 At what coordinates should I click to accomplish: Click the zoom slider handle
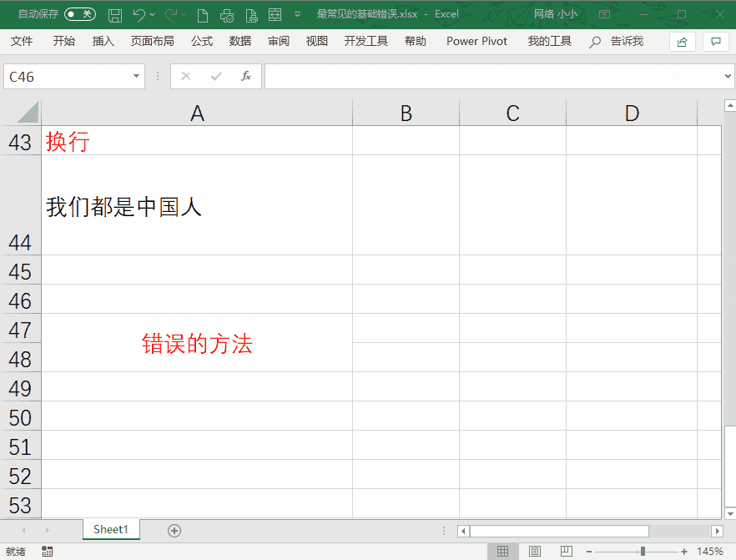point(643,552)
